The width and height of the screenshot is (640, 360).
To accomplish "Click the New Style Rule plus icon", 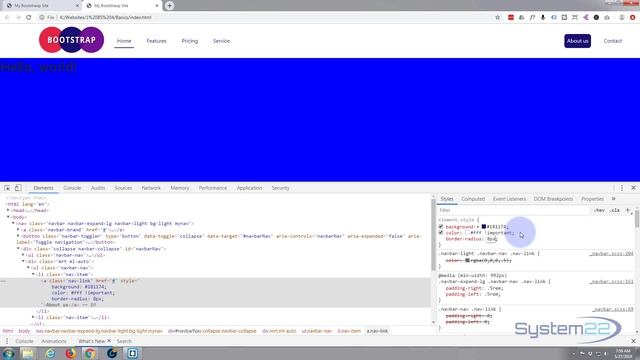I will pos(628,210).
